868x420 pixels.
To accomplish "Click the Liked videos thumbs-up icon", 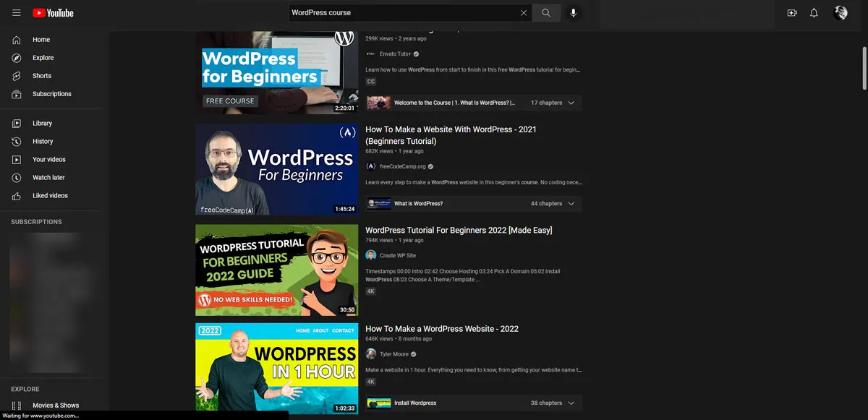I will [x=17, y=196].
